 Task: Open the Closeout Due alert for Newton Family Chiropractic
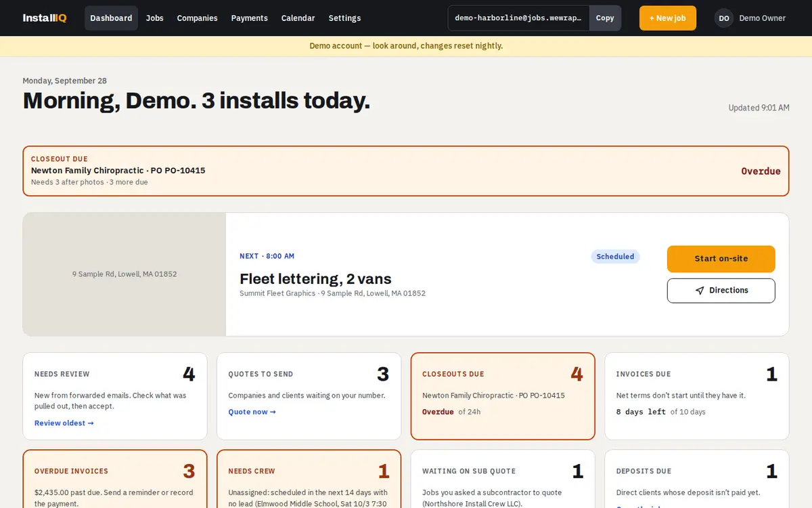click(406, 171)
